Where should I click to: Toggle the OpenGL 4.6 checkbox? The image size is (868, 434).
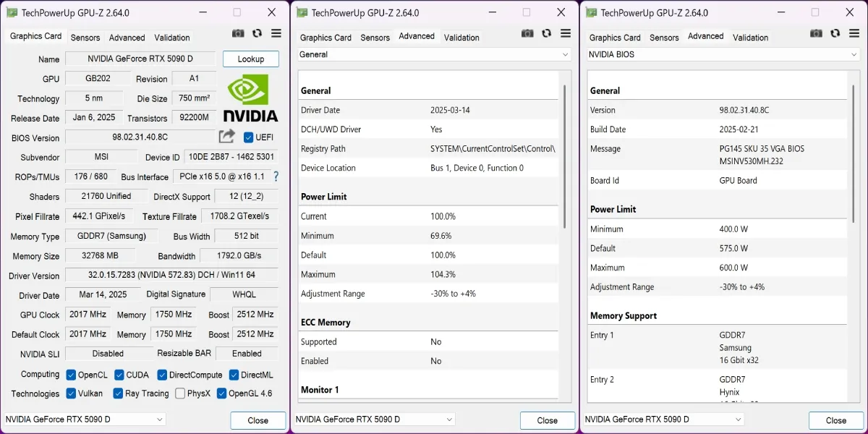pyautogui.click(x=221, y=393)
